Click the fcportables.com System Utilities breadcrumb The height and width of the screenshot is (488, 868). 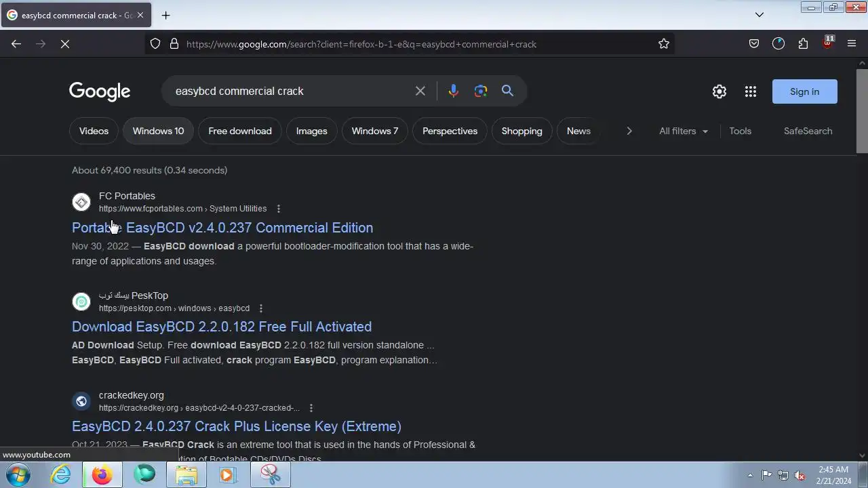(x=183, y=209)
